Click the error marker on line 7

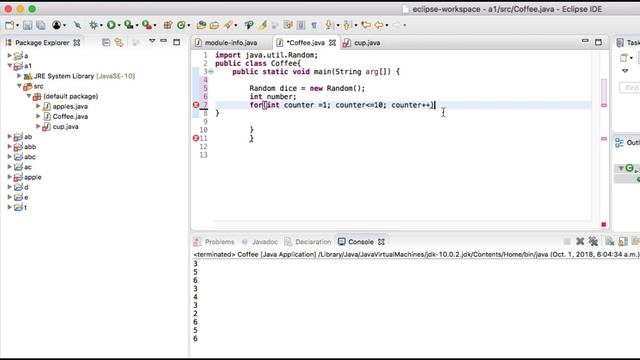(x=196, y=105)
